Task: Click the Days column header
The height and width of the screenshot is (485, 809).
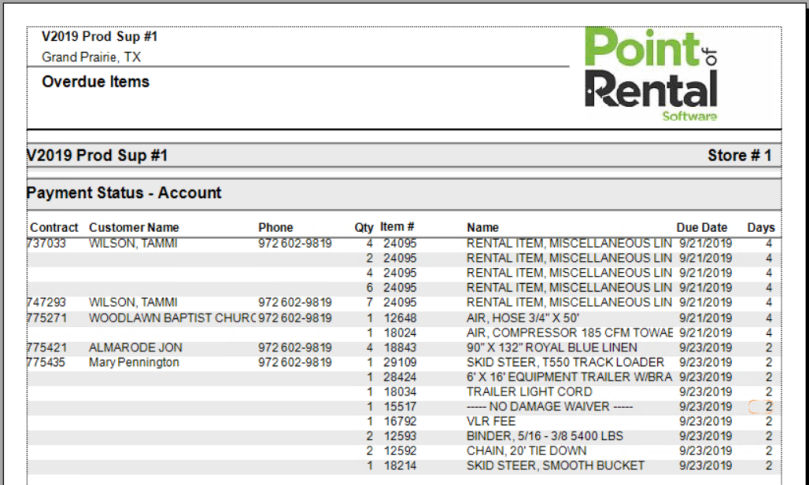Action: coord(760,228)
